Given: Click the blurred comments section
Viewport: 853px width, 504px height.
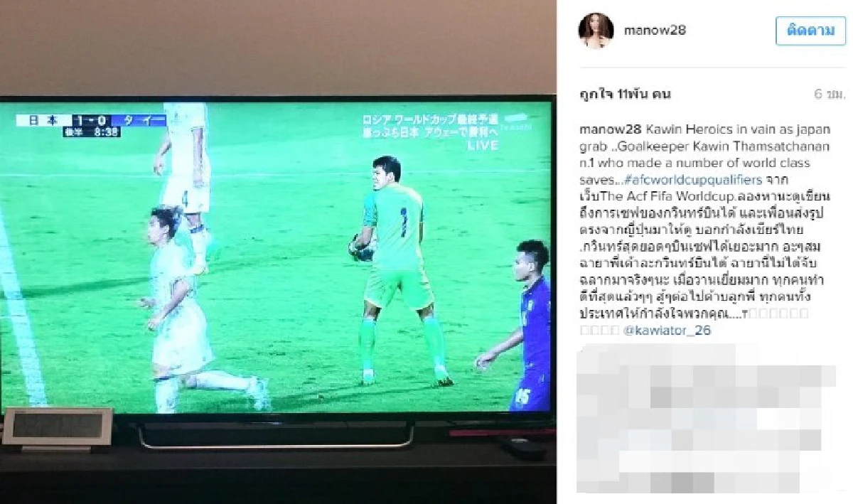Looking at the screenshot, I should pos(707,417).
